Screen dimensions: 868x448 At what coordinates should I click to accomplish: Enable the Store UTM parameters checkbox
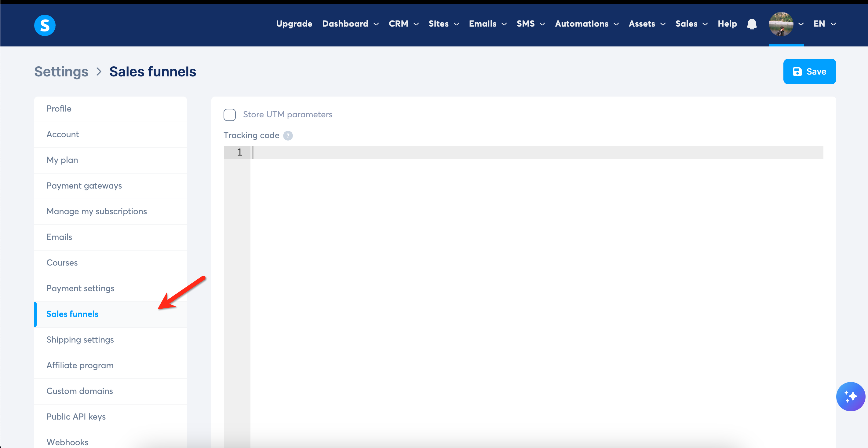tap(229, 115)
